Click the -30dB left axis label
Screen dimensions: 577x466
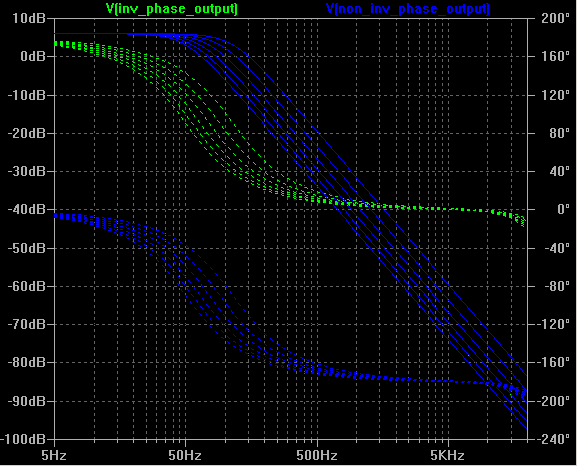click(26, 171)
